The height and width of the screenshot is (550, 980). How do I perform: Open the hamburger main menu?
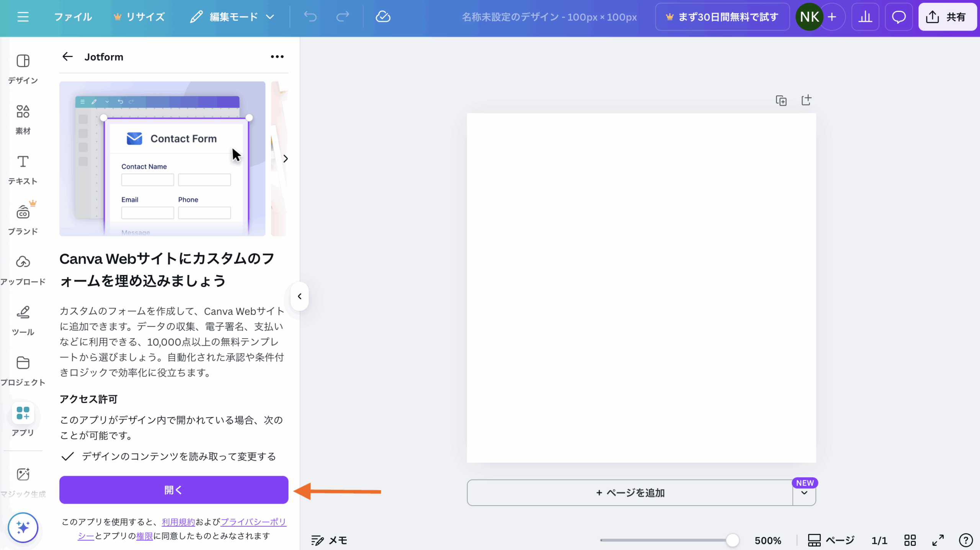coord(23,17)
